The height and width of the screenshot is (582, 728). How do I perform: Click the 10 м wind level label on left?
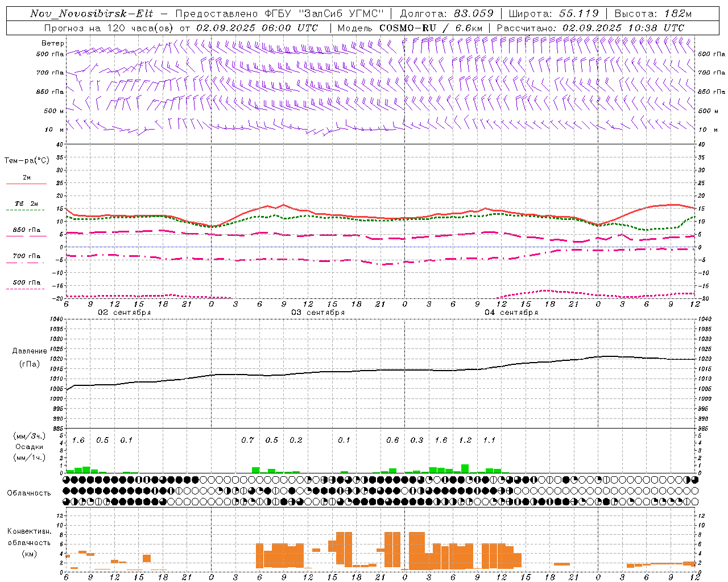[55, 130]
